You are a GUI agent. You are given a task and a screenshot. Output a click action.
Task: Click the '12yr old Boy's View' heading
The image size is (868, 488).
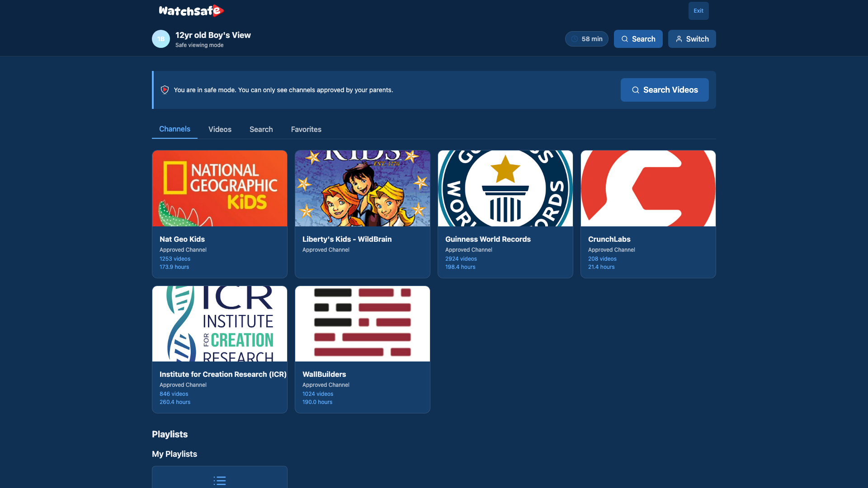tap(213, 35)
